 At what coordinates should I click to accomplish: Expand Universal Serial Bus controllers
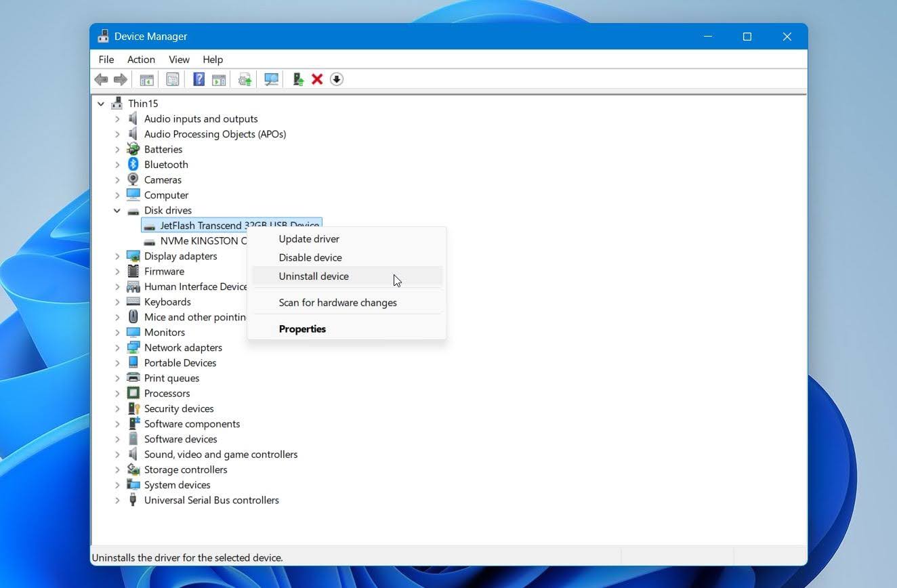point(117,501)
